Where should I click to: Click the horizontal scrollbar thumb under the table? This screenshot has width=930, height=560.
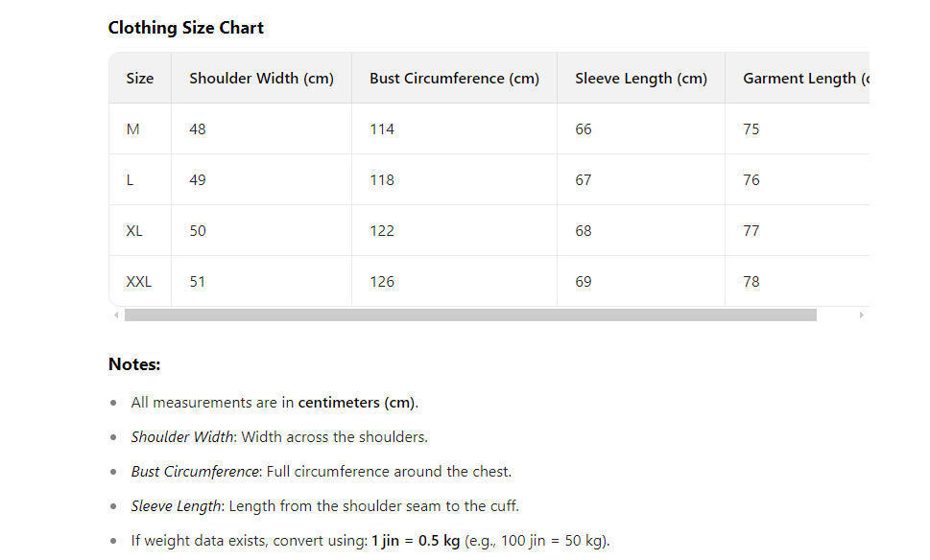pos(470,315)
